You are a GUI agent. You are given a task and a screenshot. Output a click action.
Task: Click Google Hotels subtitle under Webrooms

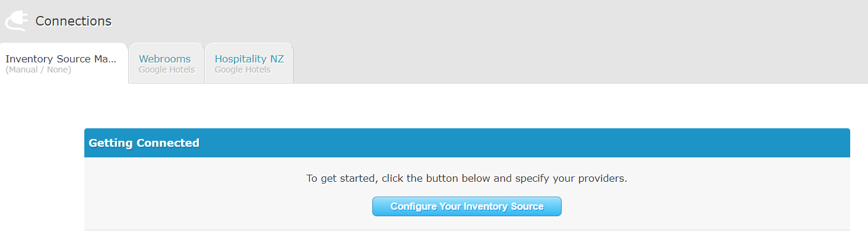click(166, 70)
